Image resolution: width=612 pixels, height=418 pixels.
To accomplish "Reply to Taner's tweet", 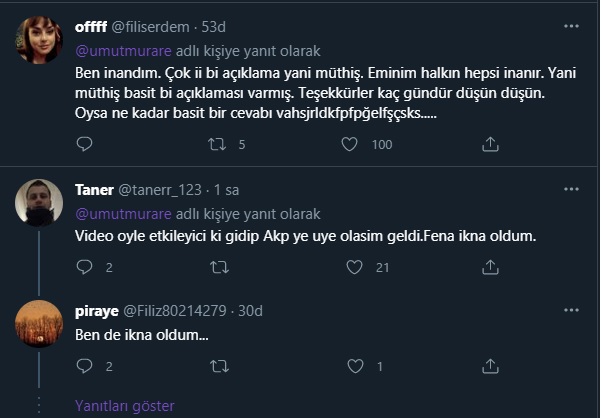I will pyautogui.click(x=84, y=268).
